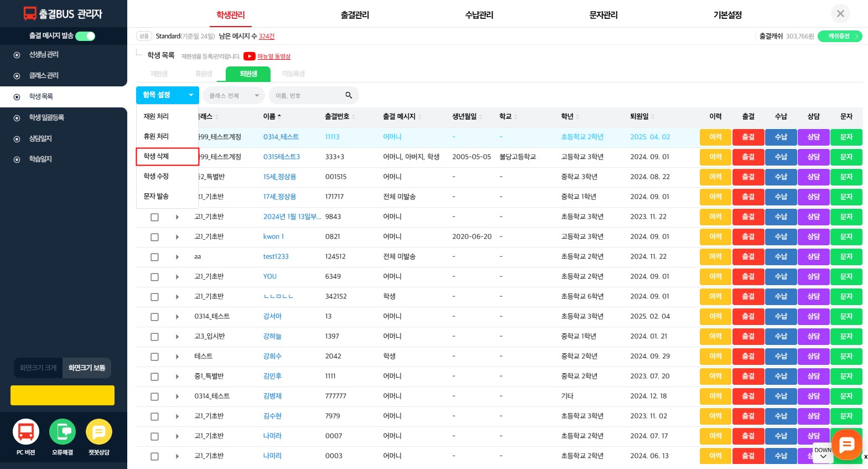Screen dimensions: 868x469
Task: Click the 캐쉬충전 button
Action: [839, 37]
